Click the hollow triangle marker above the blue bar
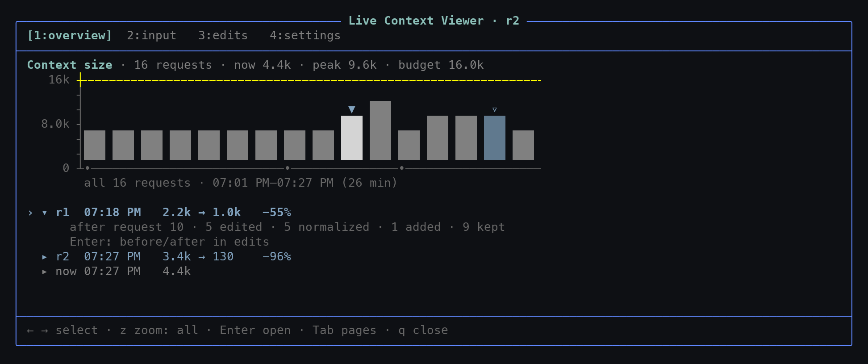 click(495, 109)
